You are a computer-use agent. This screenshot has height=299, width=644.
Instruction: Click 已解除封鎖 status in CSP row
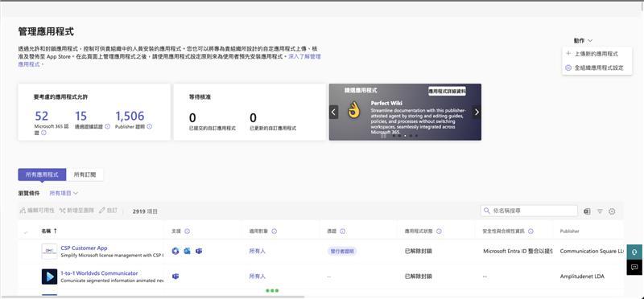[418, 251]
